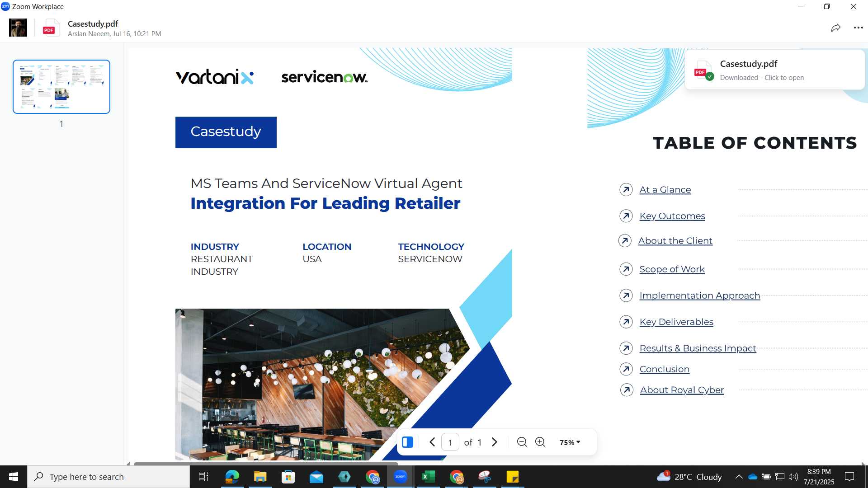Click arrow icon beside About Royal Cyber
Screen dimensions: 868x488
click(x=627, y=390)
